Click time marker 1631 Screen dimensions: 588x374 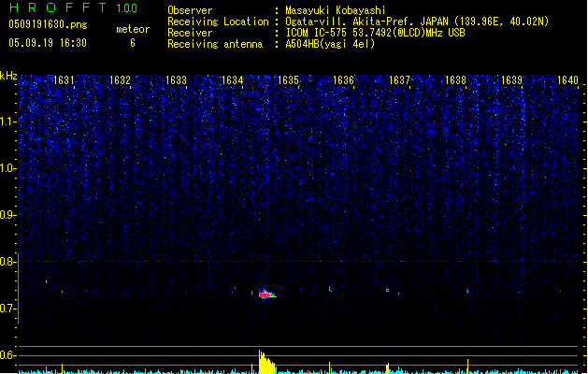click(64, 80)
